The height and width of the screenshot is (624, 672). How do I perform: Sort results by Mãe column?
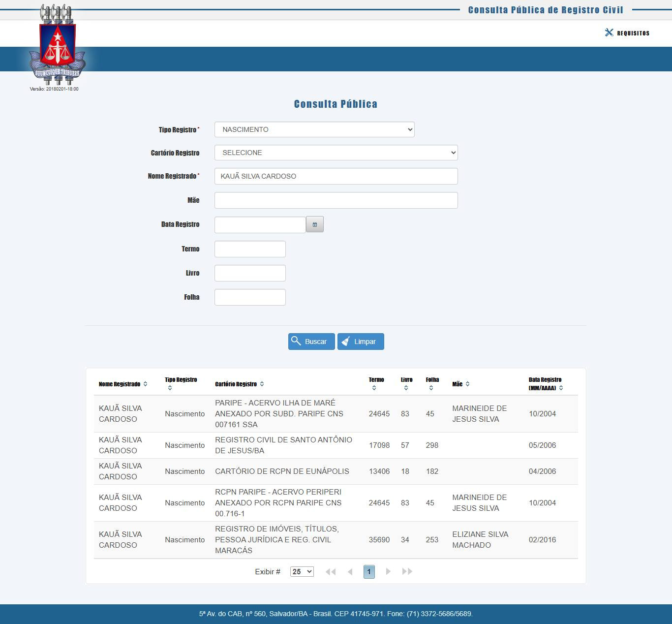point(467,384)
